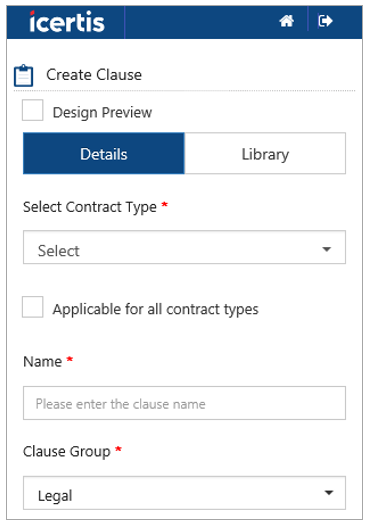Viewport: 371px width, 526px height.
Task: Switch to the Library tab
Action: [x=265, y=154]
